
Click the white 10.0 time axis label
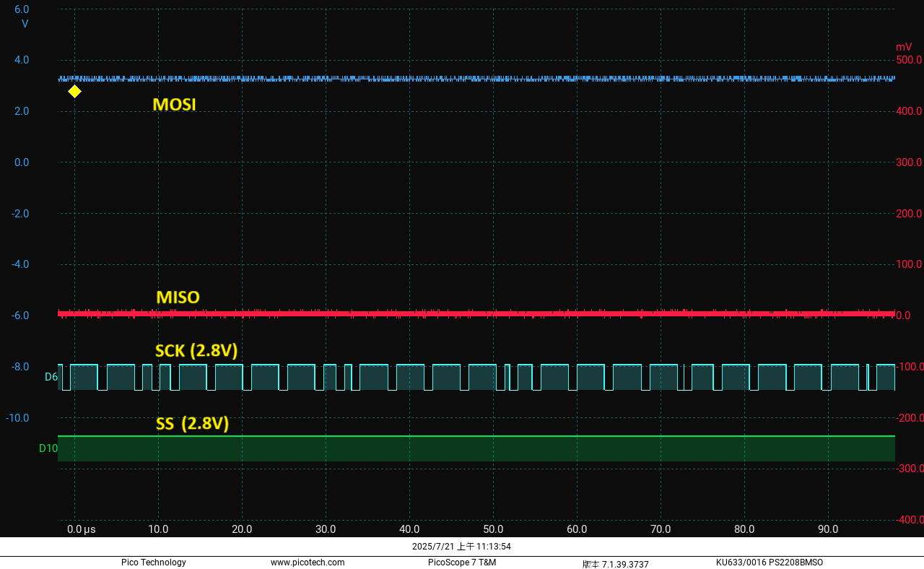(158, 529)
